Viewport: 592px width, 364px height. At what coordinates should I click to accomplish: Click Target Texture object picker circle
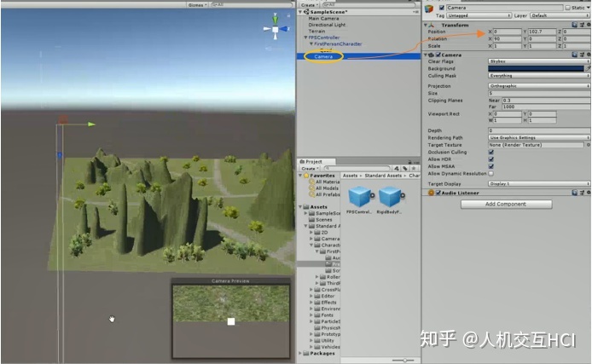tap(589, 145)
